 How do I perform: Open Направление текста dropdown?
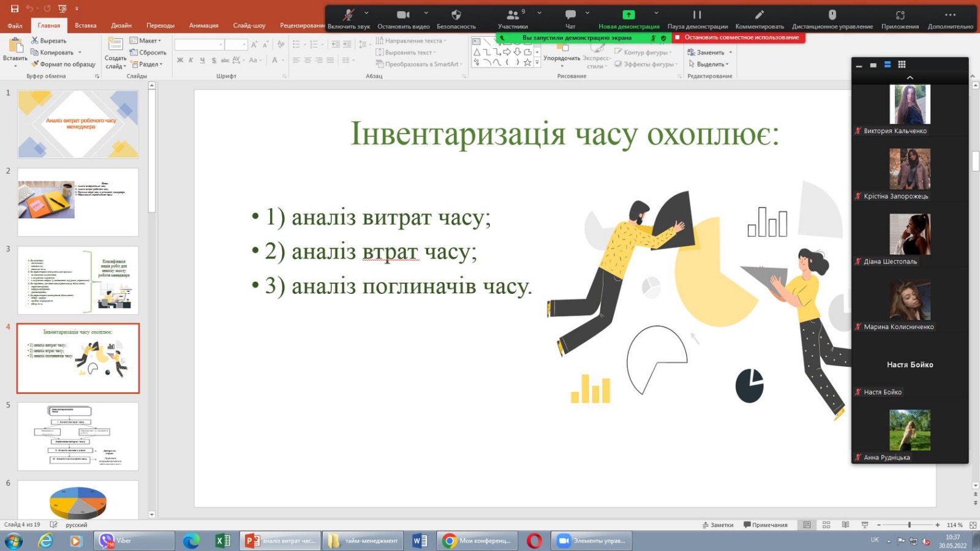pos(410,40)
